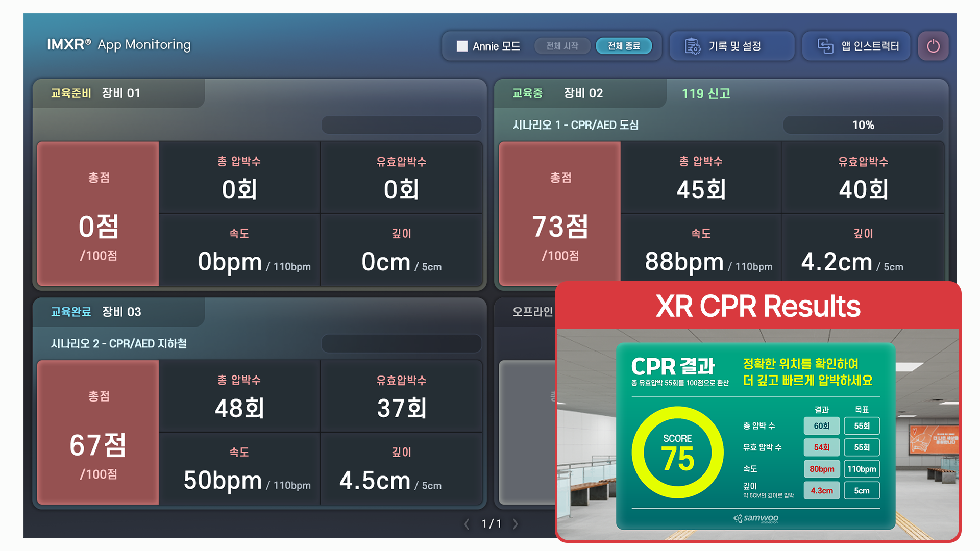This screenshot has height=551, width=980.
Task: Click the 1/1 page indicator
Action: (x=491, y=524)
